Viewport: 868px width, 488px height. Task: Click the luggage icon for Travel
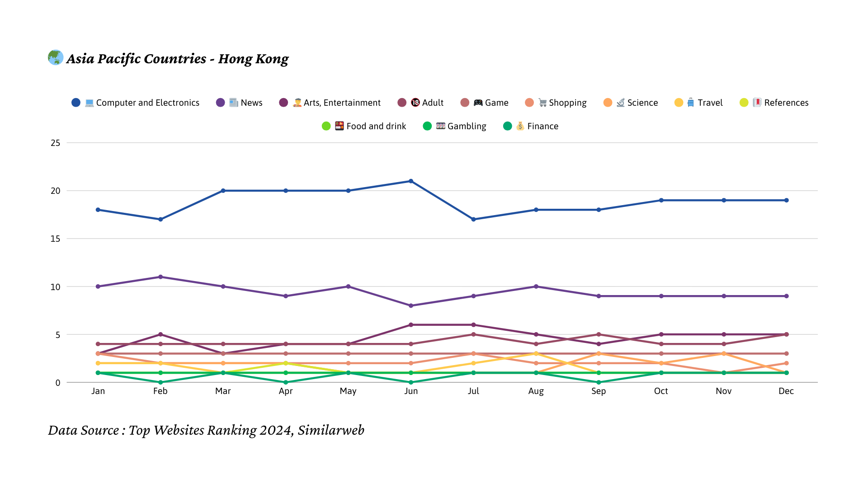click(690, 103)
